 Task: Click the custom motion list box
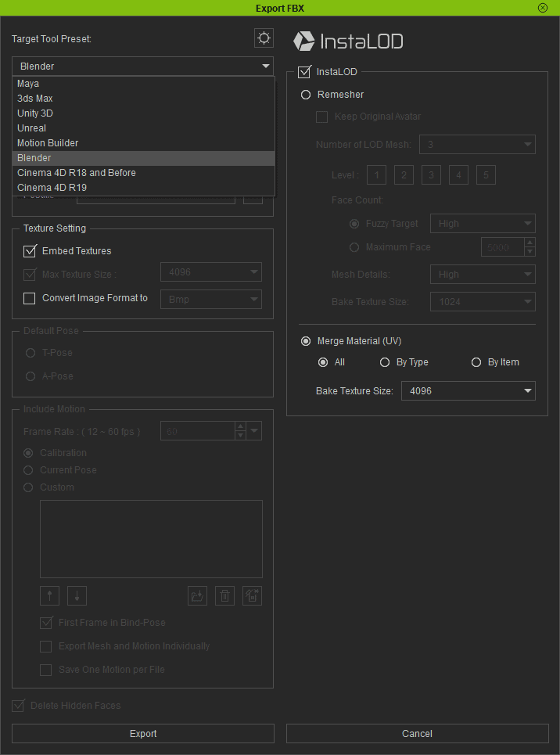pos(151,539)
